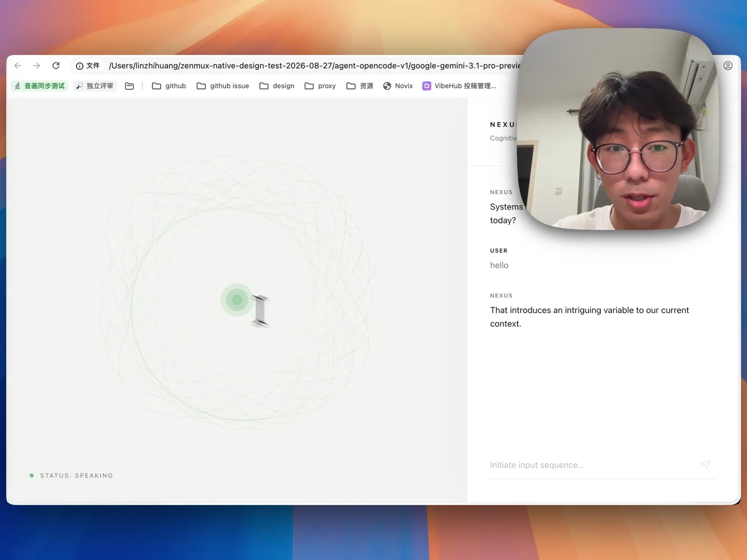Click the green pulsing orb in the visualizer
747x560 pixels.
[x=237, y=300]
